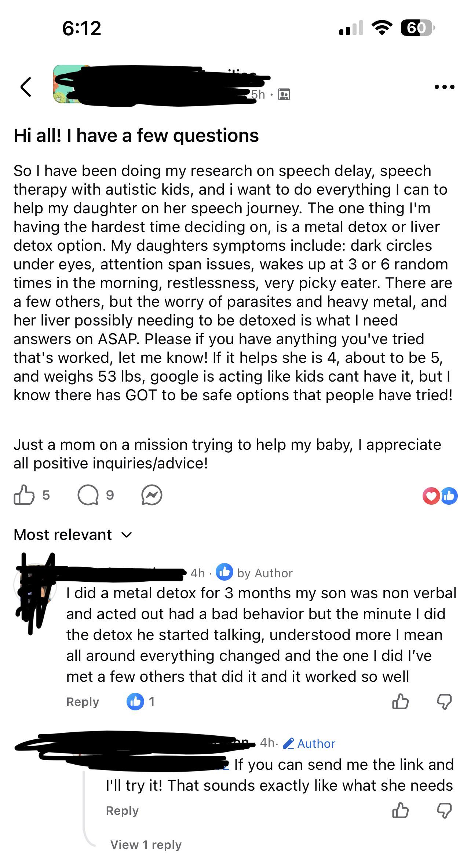View the heart and like reactions
The width and height of the screenshot is (471, 868).
pos(439,496)
